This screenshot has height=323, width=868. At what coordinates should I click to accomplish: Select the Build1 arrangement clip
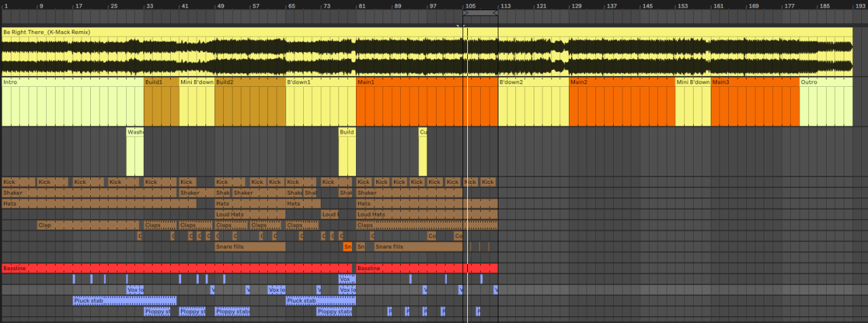(x=161, y=102)
